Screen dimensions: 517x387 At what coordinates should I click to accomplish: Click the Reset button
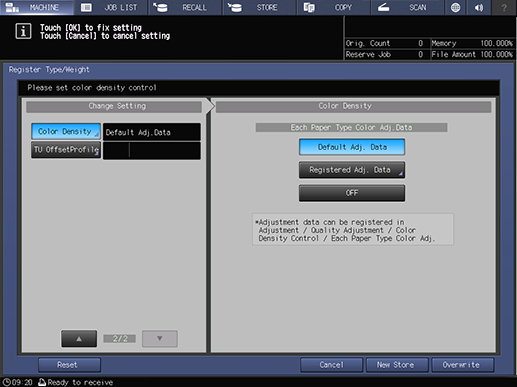(69, 365)
